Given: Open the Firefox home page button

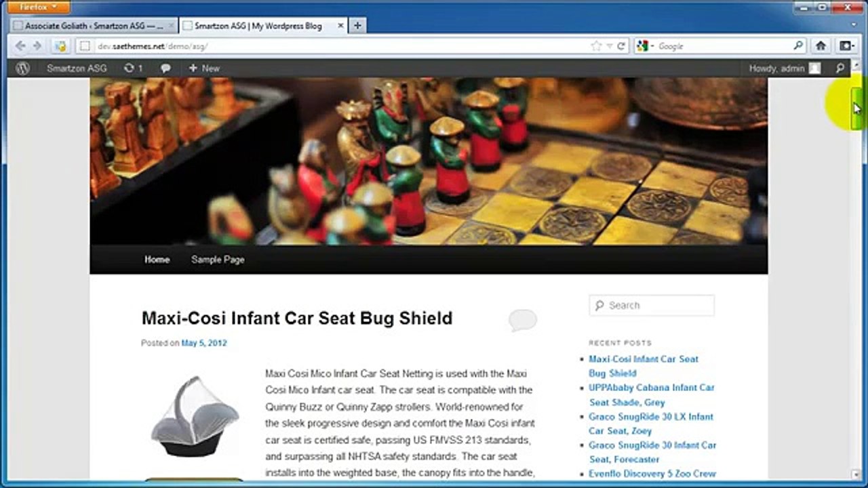Looking at the screenshot, I should click(x=821, y=46).
